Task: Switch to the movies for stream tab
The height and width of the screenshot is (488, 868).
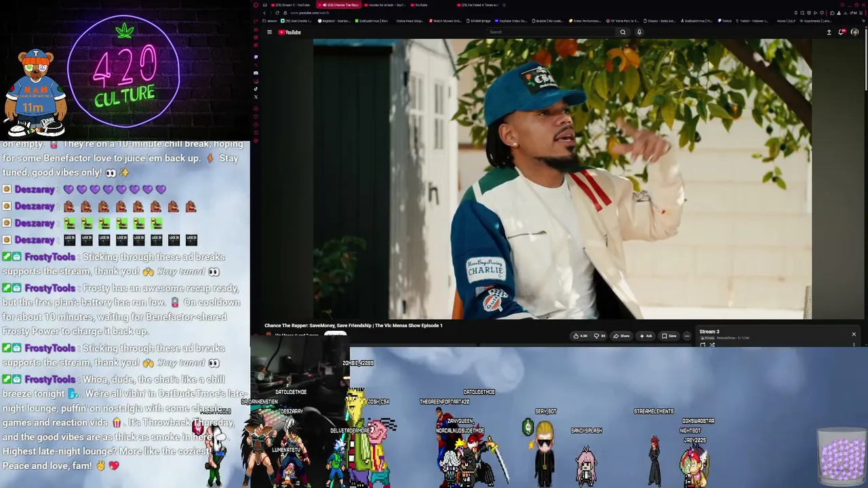Action: [x=385, y=5]
